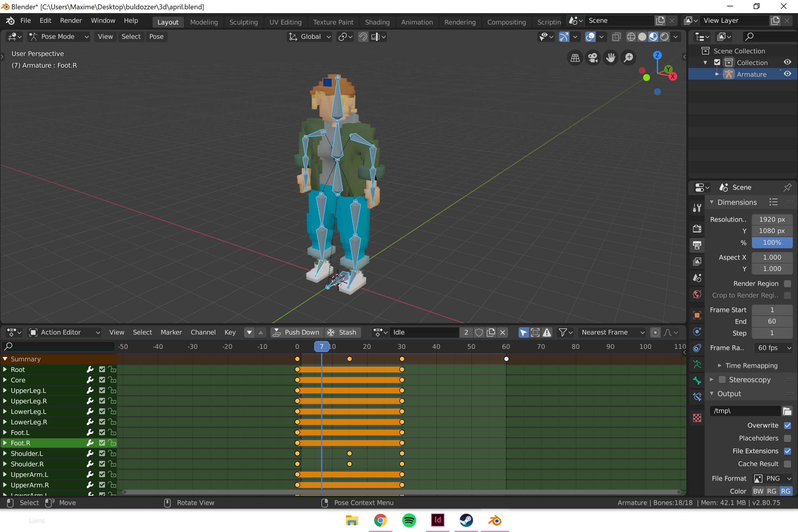The image size is (798, 532).
Task: Enable the Render Region checkbox
Action: (x=787, y=283)
